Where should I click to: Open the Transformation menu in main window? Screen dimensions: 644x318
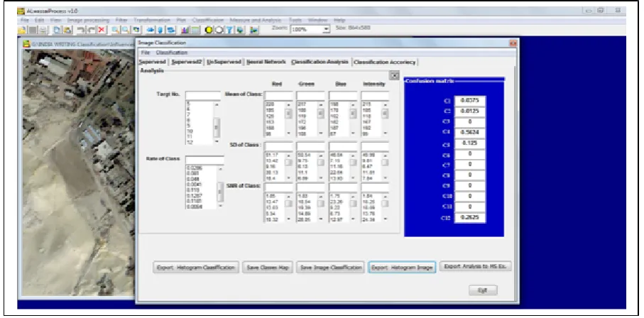point(151,20)
